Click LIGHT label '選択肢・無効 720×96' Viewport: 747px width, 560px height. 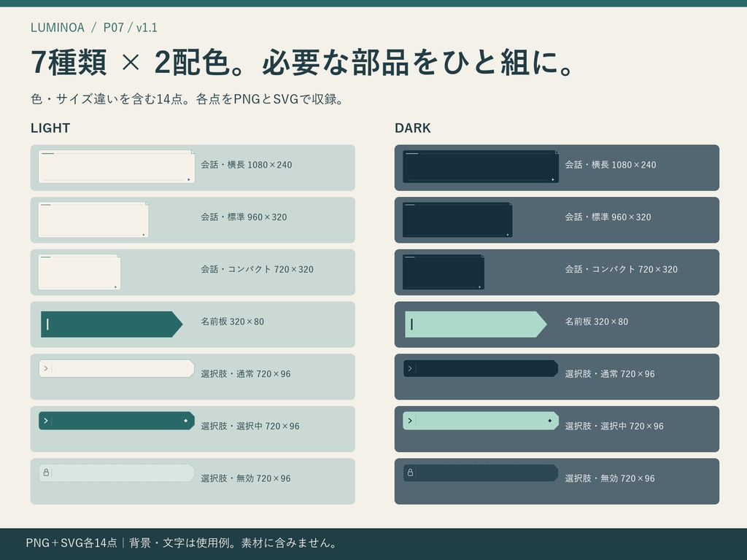pos(246,478)
